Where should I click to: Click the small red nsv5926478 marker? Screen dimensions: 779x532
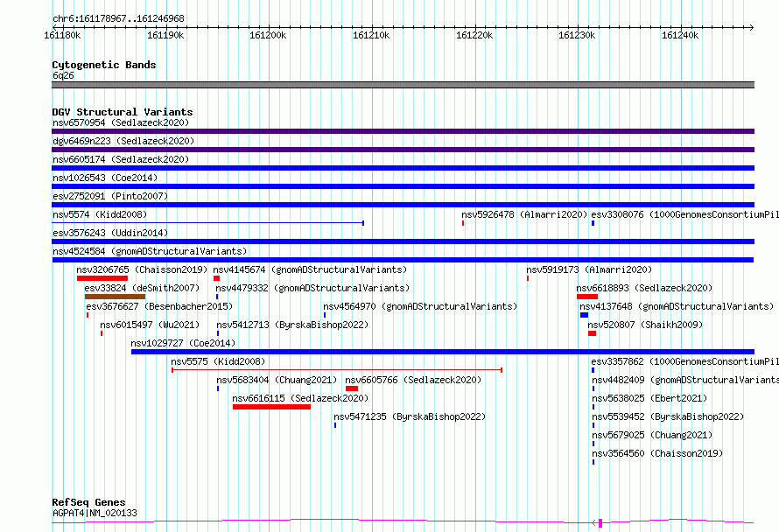pyautogui.click(x=463, y=223)
